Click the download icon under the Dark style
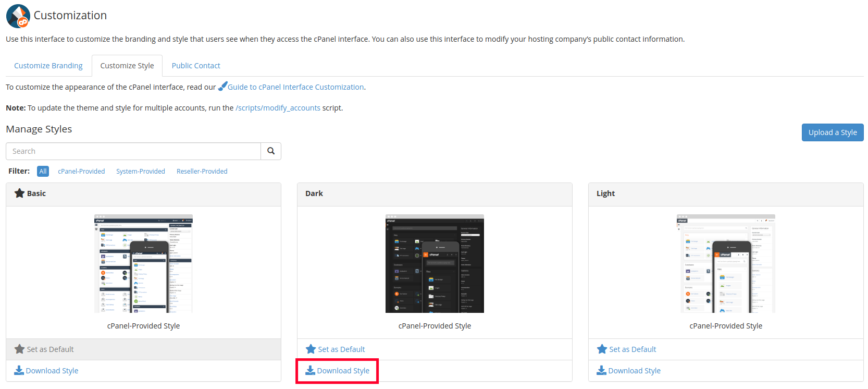Screen dimensions: 868x389 pos(310,371)
